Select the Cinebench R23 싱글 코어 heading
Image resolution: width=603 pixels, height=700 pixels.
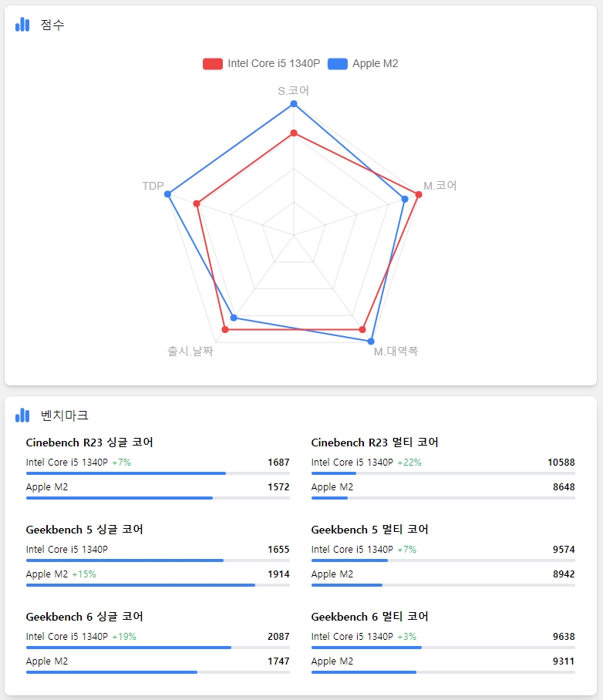pos(89,443)
